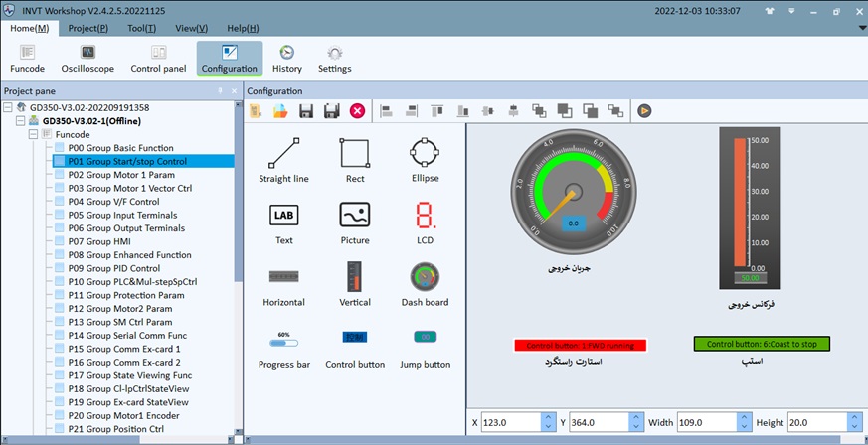Image resolution: width=868 pixels, height=445 pixels.
Task: Select P20 Group Motor1 Encoder
Action: pyautogui.click(x=123, y=416)
